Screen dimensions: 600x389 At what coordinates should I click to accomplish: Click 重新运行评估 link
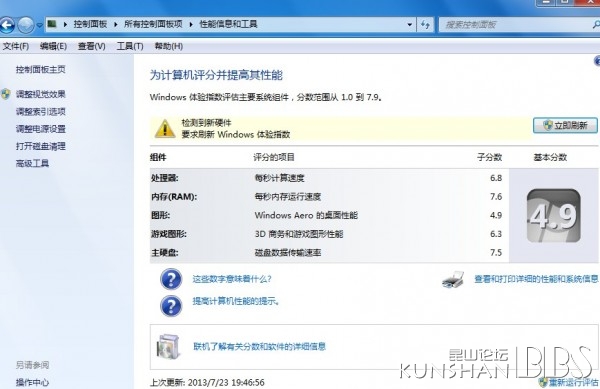573,382
